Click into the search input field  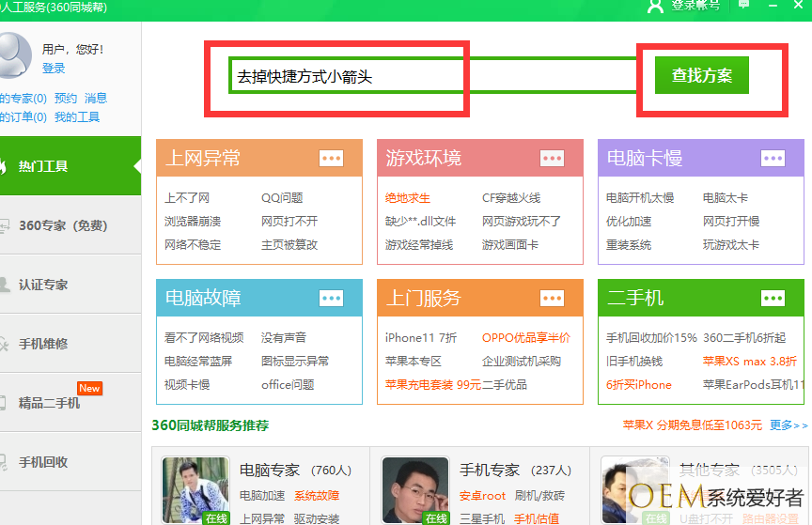coord(423,76)
